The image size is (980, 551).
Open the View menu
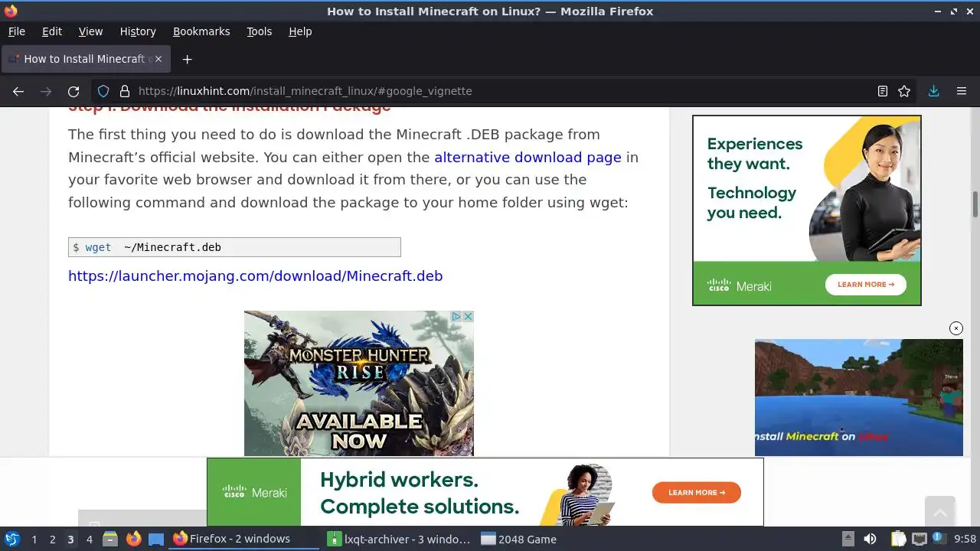click(90, 31)
